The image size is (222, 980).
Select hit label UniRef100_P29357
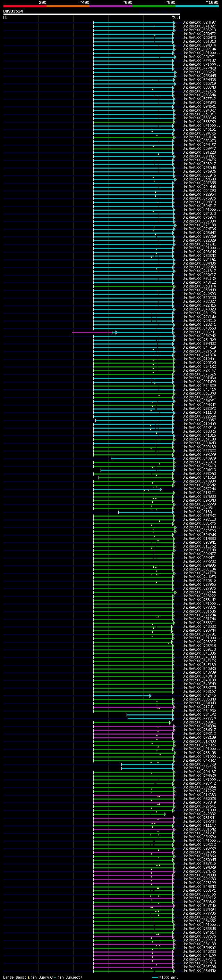coord(199,420)
